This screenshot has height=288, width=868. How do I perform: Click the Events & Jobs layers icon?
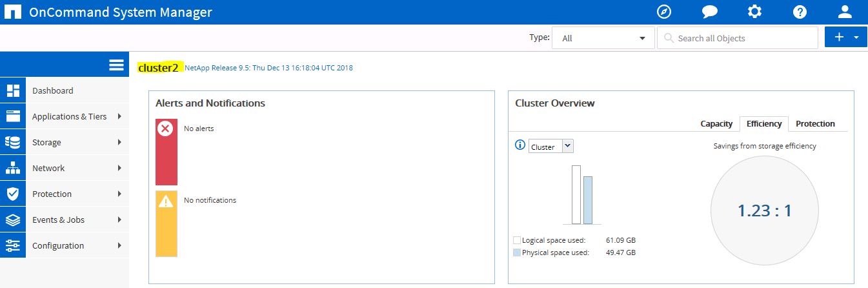(x=13, y=220)
